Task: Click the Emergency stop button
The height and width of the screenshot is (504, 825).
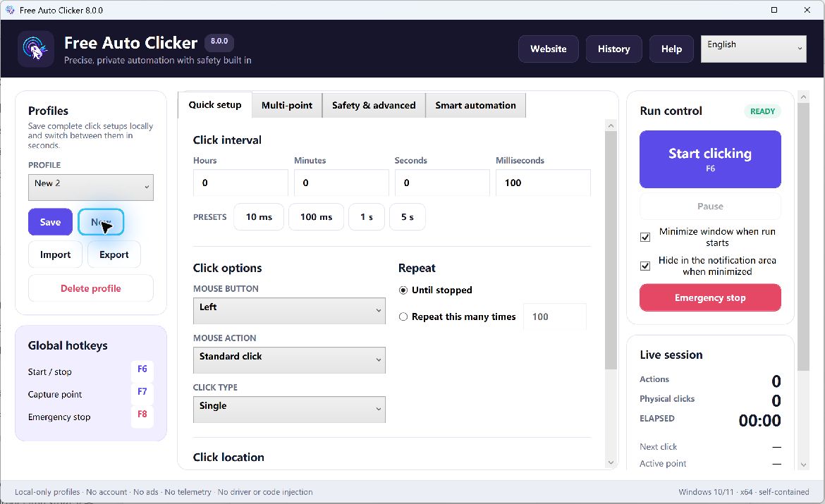Action: click(x=710, y=297)
